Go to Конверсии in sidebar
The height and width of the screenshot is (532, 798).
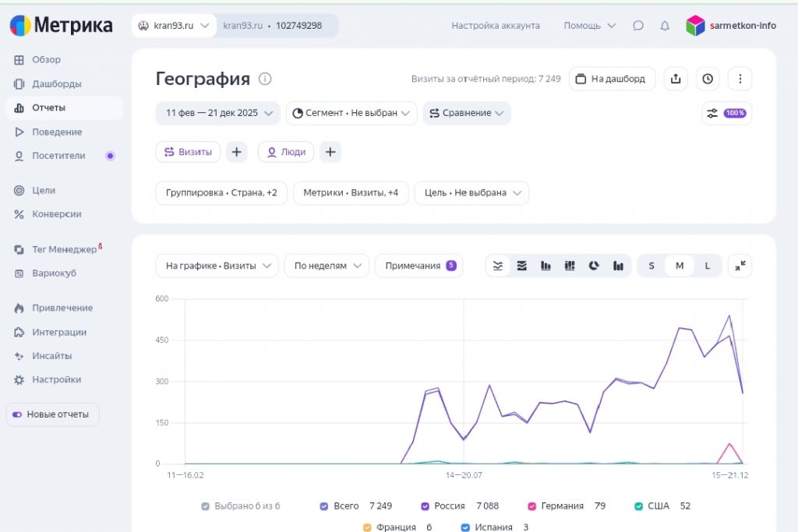[x=57, y=214]
